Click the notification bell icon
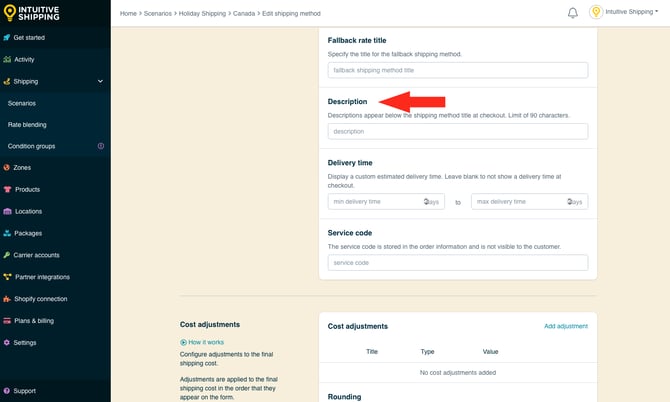The image size is (670, 402). point(573,13)
